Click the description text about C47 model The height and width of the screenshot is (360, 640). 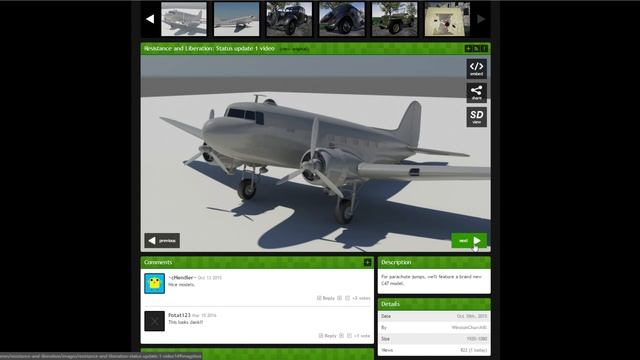(x=432, y=280)
